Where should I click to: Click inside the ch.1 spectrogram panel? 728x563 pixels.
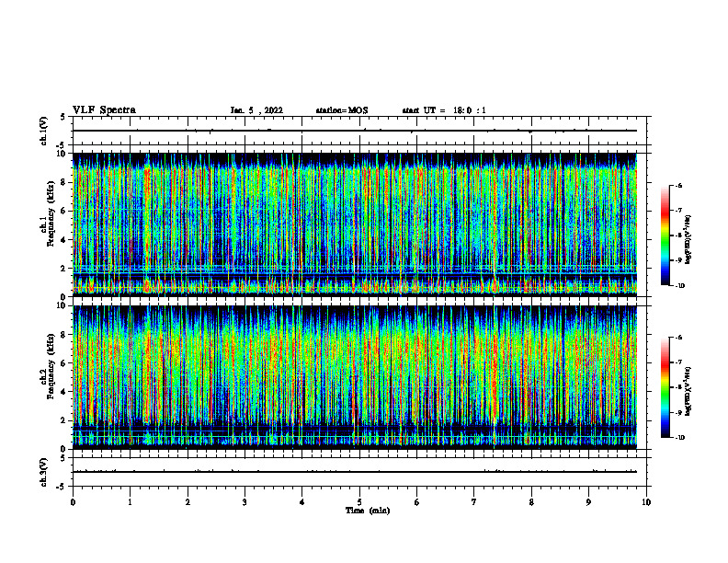click(355, 224)
